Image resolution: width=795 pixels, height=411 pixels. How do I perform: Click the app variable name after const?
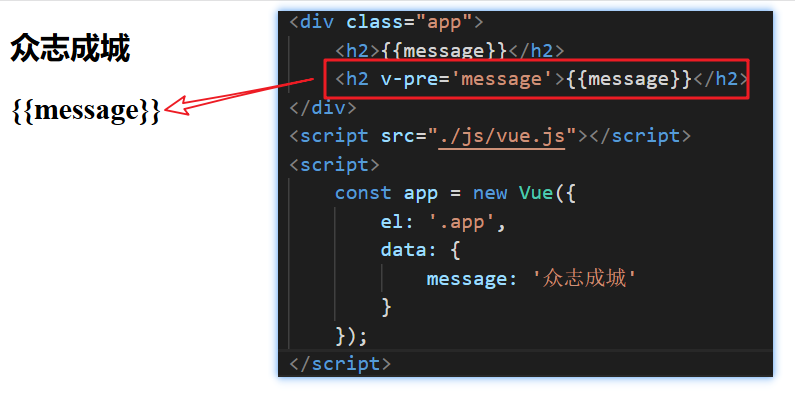pyautogui.click(x=420, y=195)
